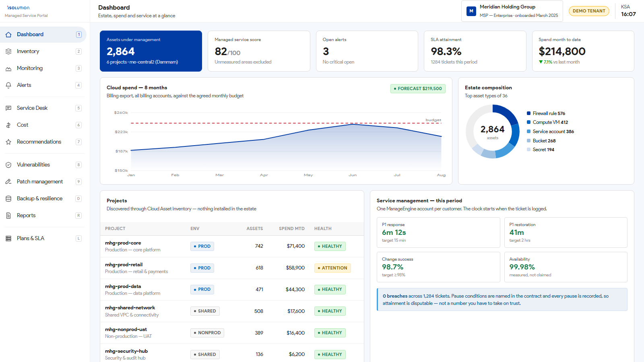The width and height of the screenshot is (644, 362).
Task: Click the ASSETS column header
Action: tap(255, 228)
